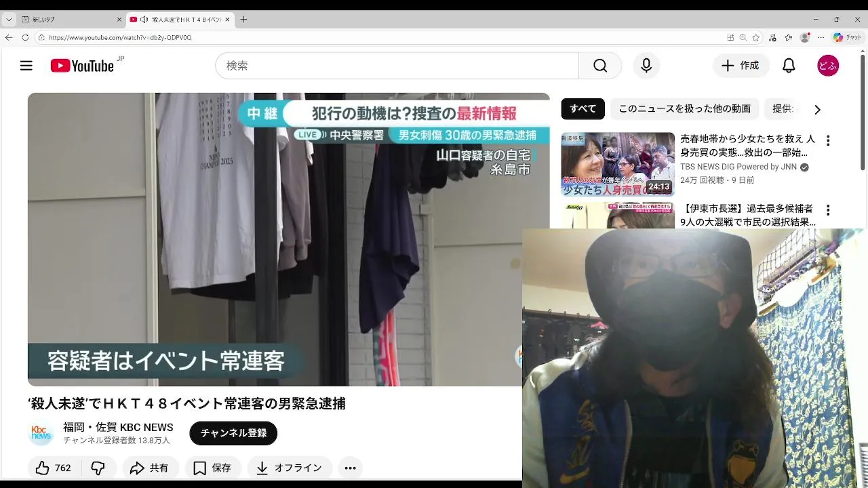This screenshot has height=488, width=868.
Task: Open the media control music note icon
Action: (773, 37)
